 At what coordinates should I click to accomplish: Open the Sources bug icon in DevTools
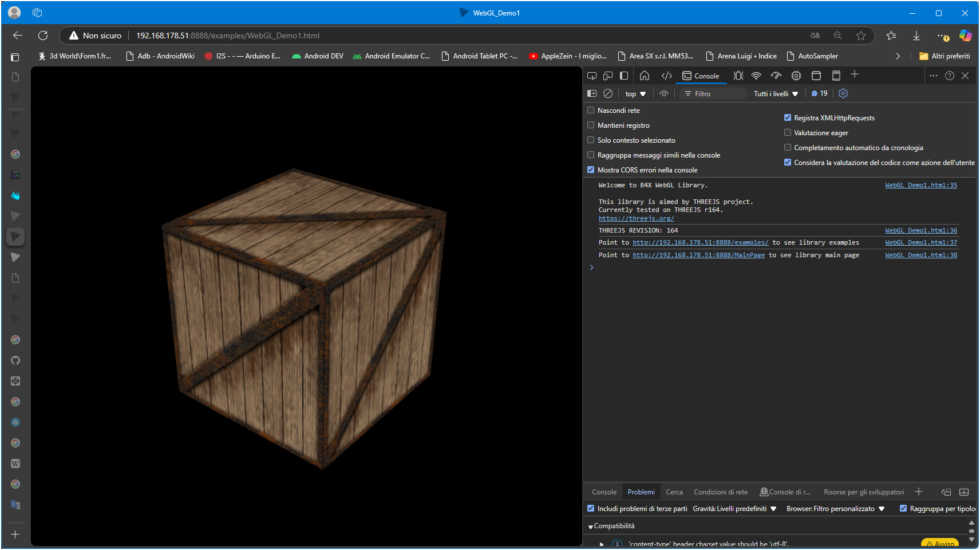(x=738, y=76)
